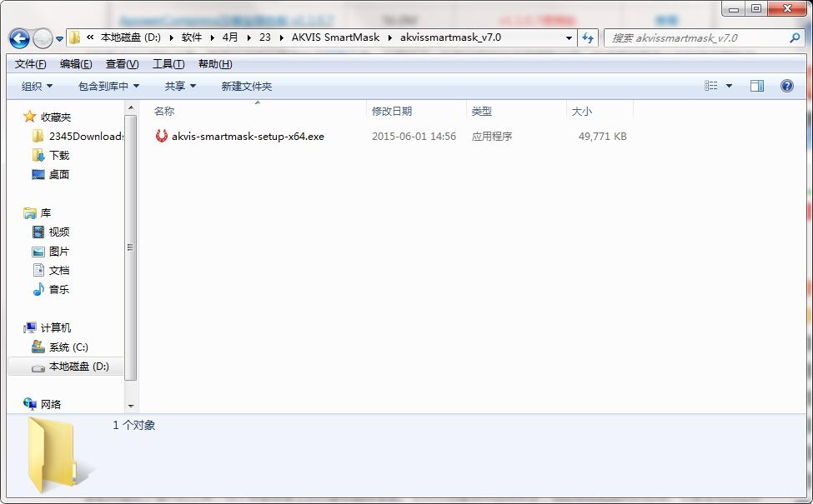813x504 pixels.
Task: Select 计算机 in navigation pane
Action: tap(56, 328)
